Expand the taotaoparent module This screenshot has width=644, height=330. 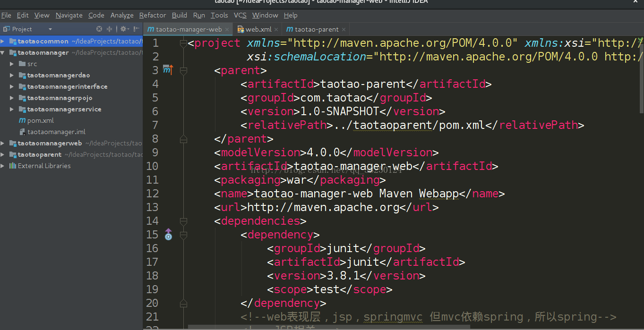pyautogui.click(x=3, y=154)
